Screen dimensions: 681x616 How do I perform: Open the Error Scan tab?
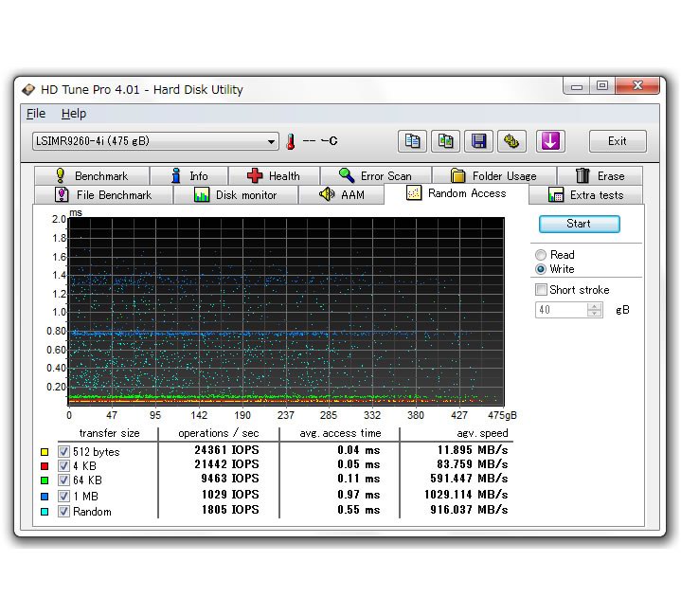point(375,175)
